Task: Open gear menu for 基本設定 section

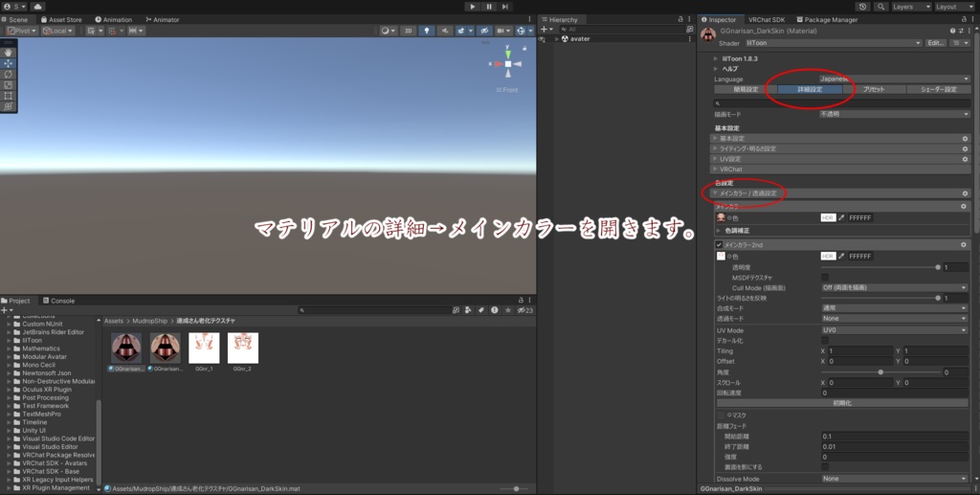Action: [x=965, y=139]
